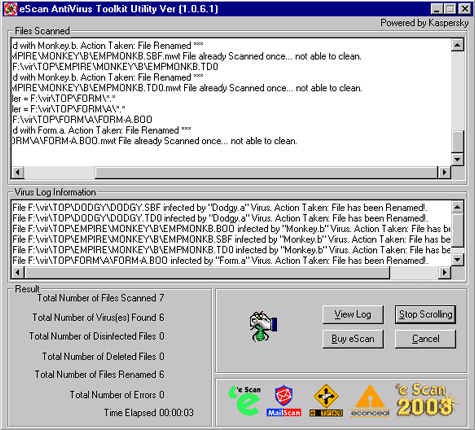Screen dimensions: 475x430
Task: Click the Files Scanned horizontal scrollbar thumb
Action: (266, 172)
